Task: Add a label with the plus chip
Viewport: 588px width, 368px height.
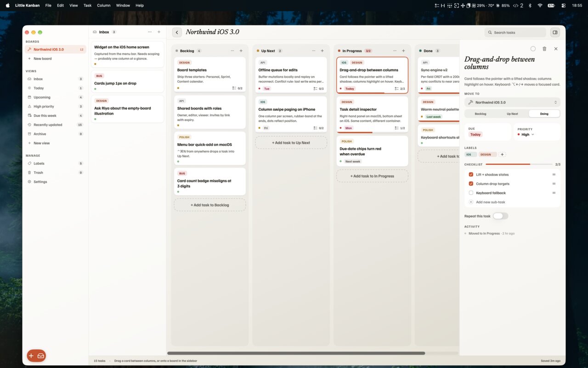Action: click(503, 155)
